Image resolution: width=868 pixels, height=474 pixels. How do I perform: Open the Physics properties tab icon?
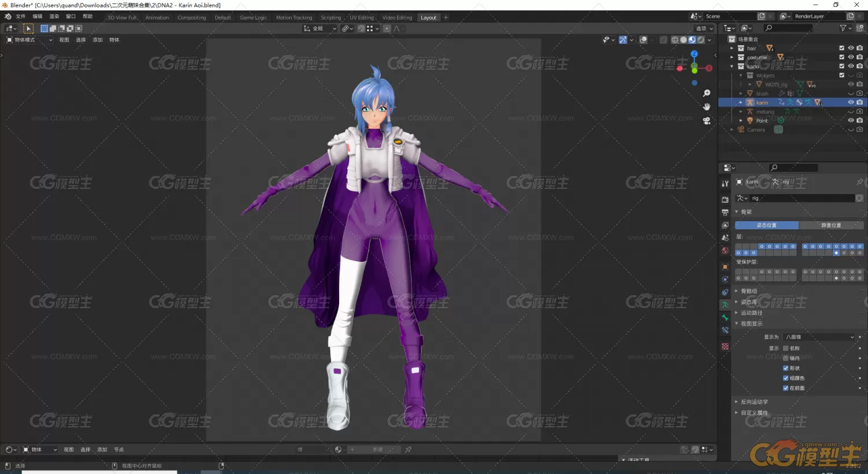click(725, 280)
